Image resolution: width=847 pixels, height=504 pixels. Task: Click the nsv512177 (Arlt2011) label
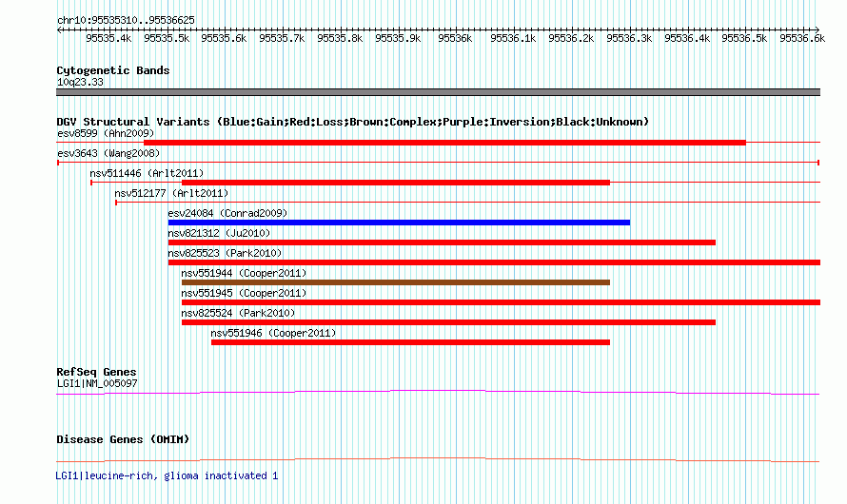click(x=171, y=193)
